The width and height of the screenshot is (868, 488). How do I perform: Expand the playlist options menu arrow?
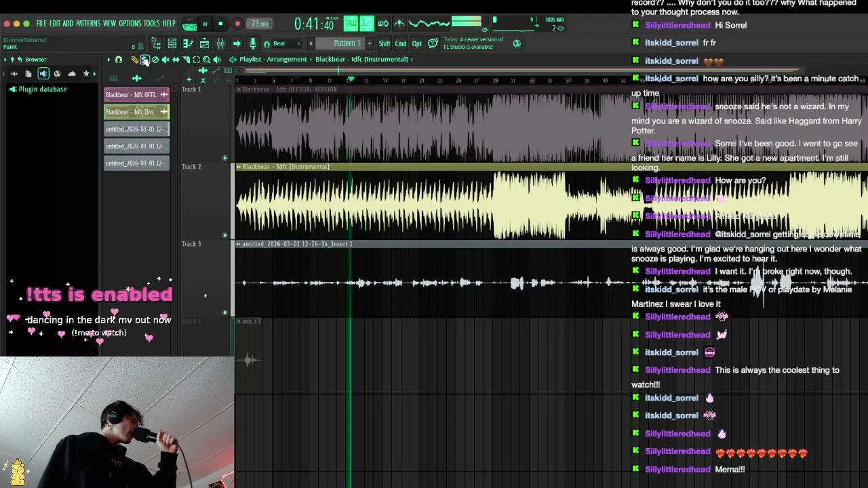(108, 60)
